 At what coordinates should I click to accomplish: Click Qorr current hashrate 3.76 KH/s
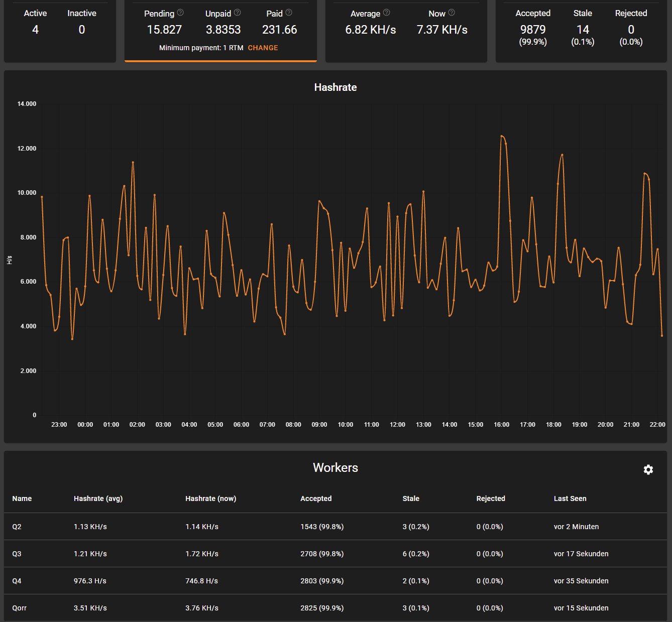(x=202, y=608)
